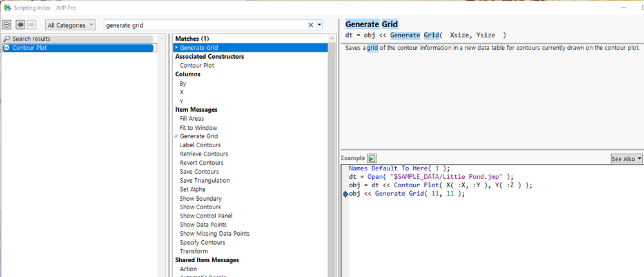The image size is (644, 277).
Task: Select Contour Plot in the category list
Action: (78, 48)
